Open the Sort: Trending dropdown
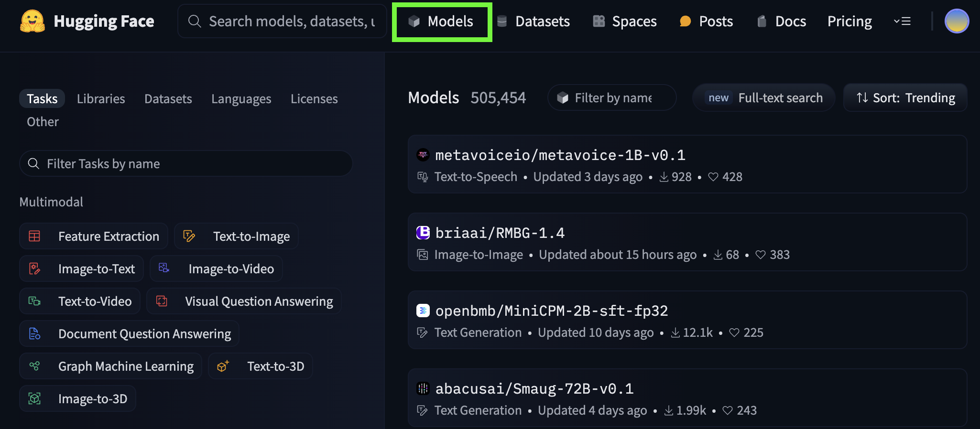This screenshot has height=429, width=980. (x=905, y=98)
